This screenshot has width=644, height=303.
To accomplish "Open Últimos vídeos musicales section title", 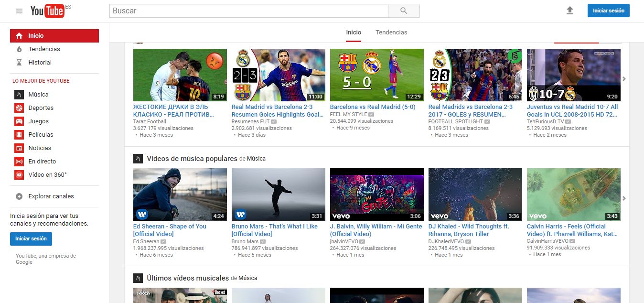I will point(188,278).
